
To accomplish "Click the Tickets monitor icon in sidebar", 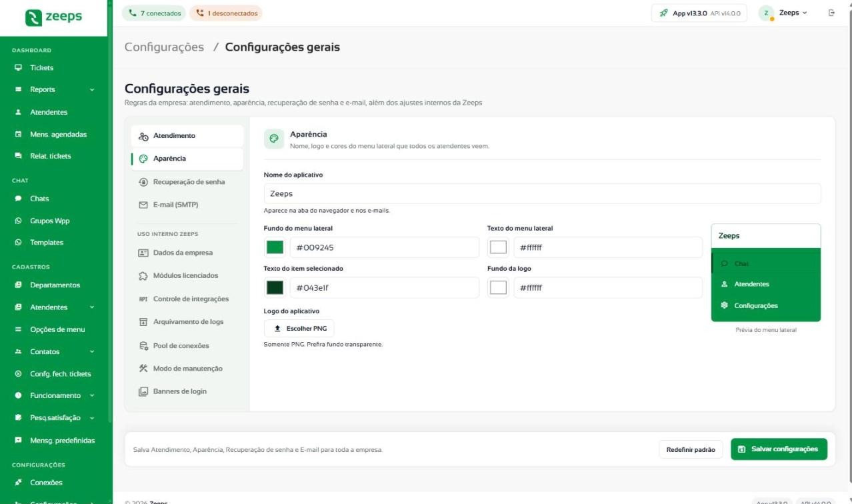I will coord(18,67).
